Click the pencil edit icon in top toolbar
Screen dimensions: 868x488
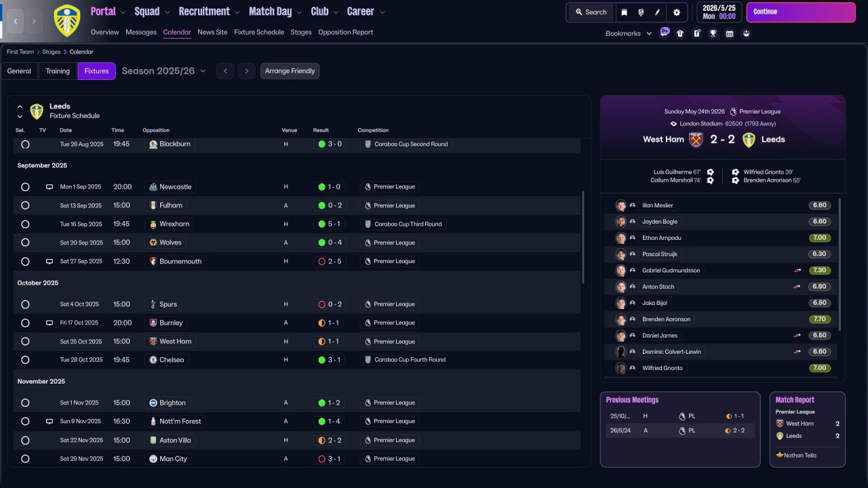[657, 12]
